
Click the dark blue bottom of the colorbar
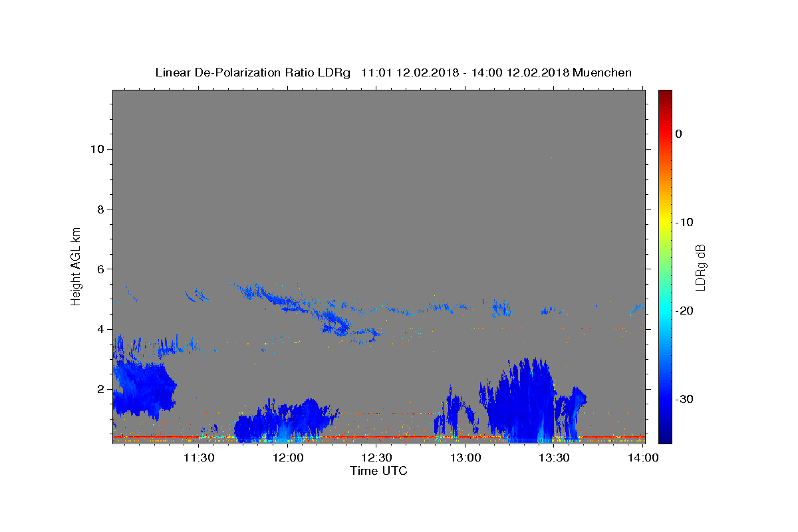coord(665,436)
